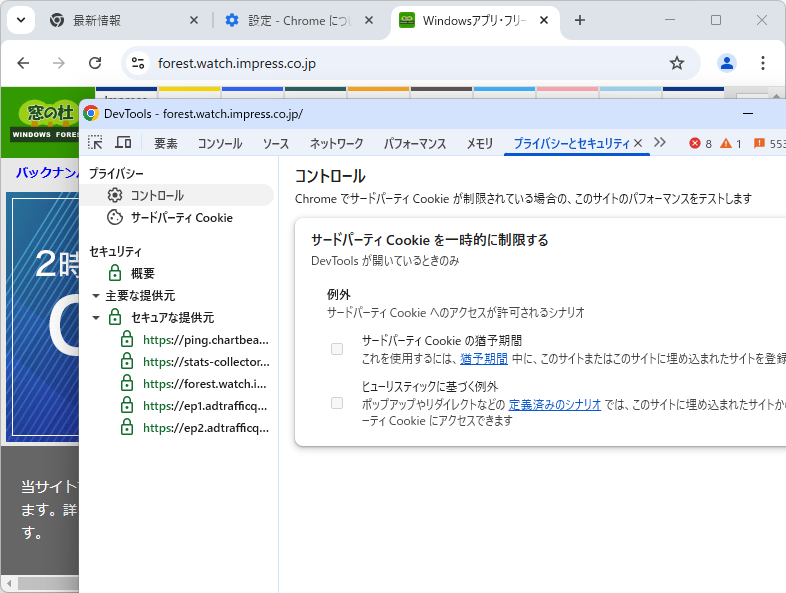Click the サードパーティ Cookie を一時的に制限する heading
Viewport: 786px width, 593px height.
430,240
